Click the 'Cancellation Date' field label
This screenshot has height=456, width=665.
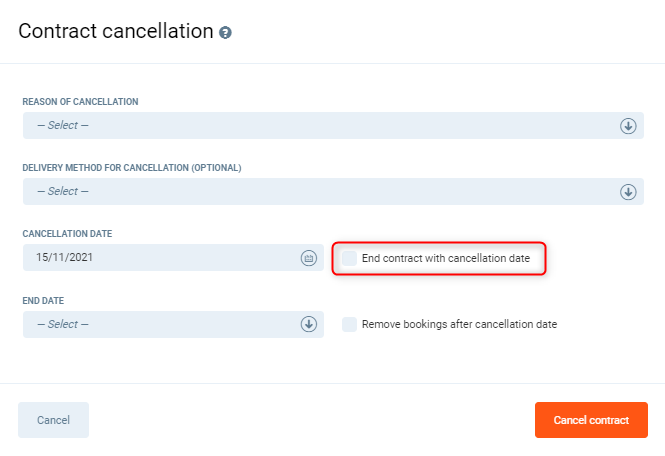coord(67,234)
